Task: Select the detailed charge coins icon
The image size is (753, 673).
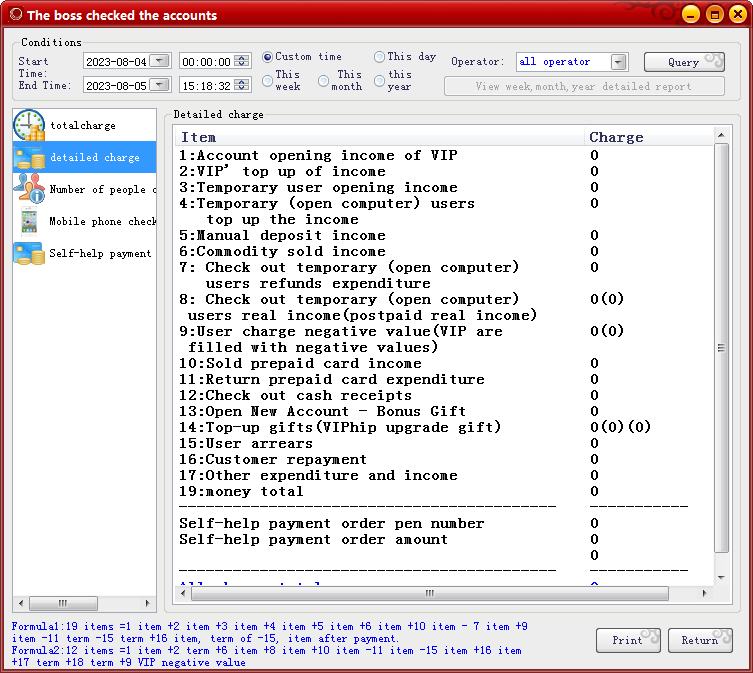Action: (29, 158)
